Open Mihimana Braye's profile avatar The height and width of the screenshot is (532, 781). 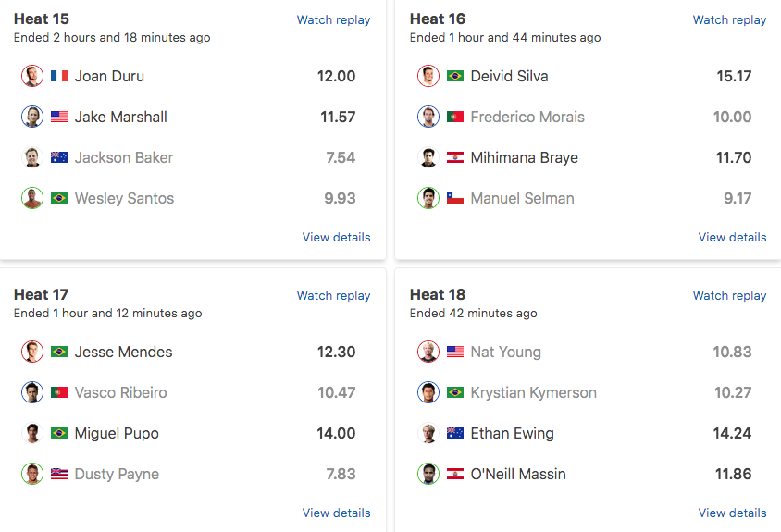[428, 157]
